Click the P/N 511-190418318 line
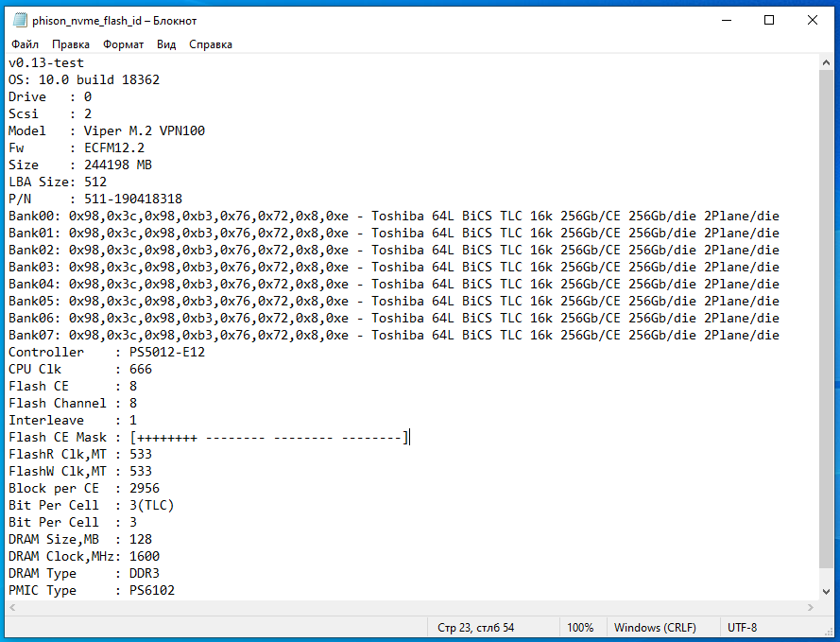Image resolution: width=840 pixels, height=642 pixels. pyautogui.click(x=95, y=199)
